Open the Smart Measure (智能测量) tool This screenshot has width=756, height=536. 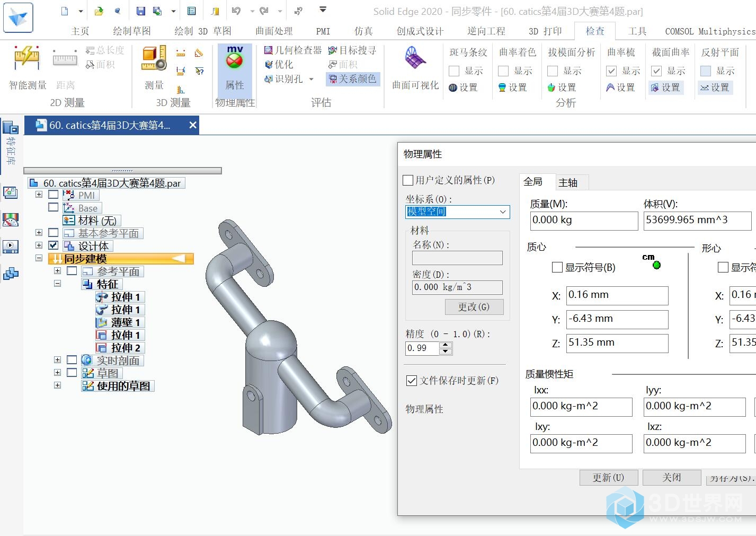[x=28, y=68]
